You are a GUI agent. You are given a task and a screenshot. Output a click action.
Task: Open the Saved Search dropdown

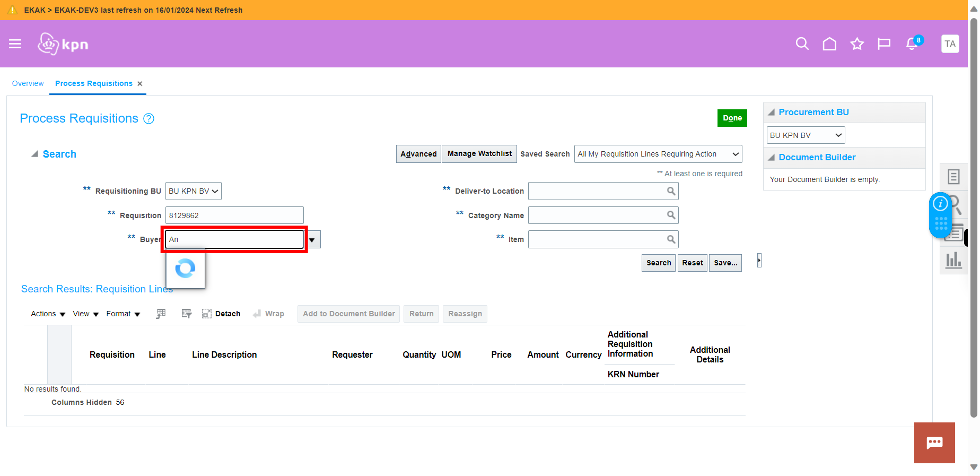[x=658, y=154]
